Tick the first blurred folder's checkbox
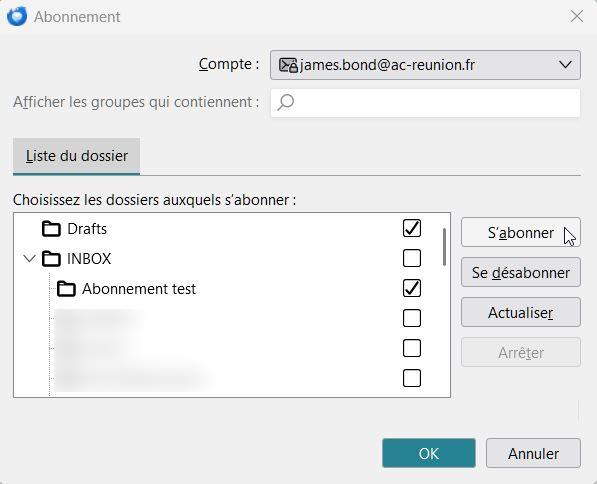Viewport: 597px width, 484px height. pyautogui.click(x=412, y=318)
